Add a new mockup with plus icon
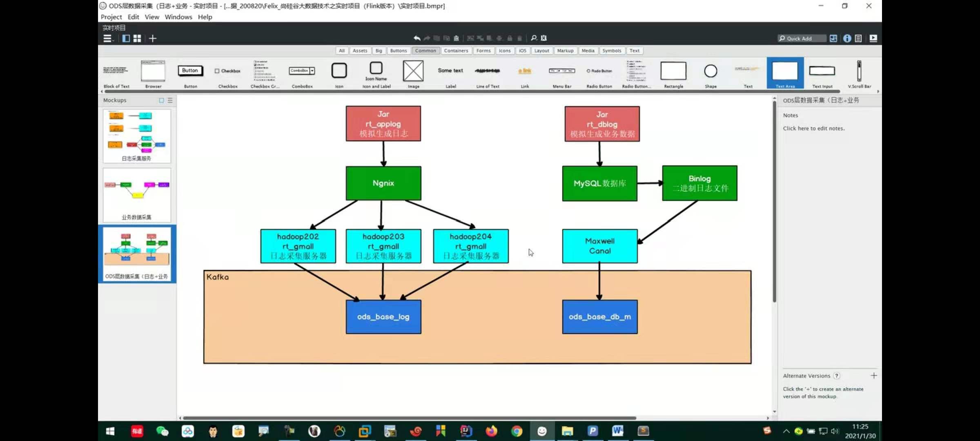The height and width of the screenshot is (441, 980). click(x=153, y=38)
